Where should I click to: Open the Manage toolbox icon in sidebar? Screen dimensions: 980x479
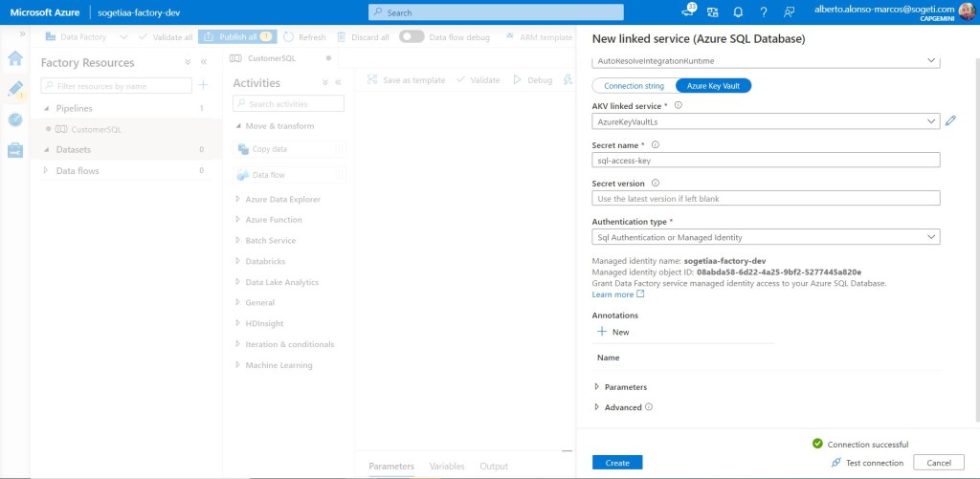(15, 150)
